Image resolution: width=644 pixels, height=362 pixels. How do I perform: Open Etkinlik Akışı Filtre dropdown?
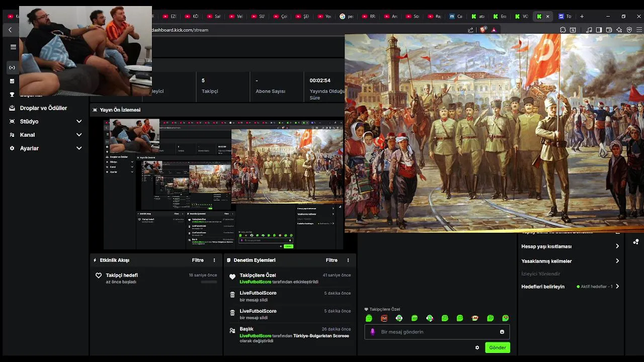click(198, 260)
